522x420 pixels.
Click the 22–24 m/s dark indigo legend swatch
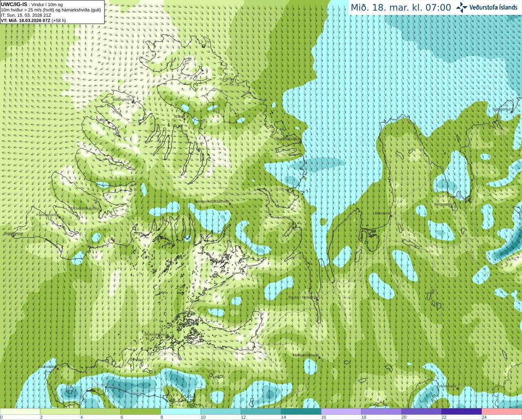(x=462, y=411)
